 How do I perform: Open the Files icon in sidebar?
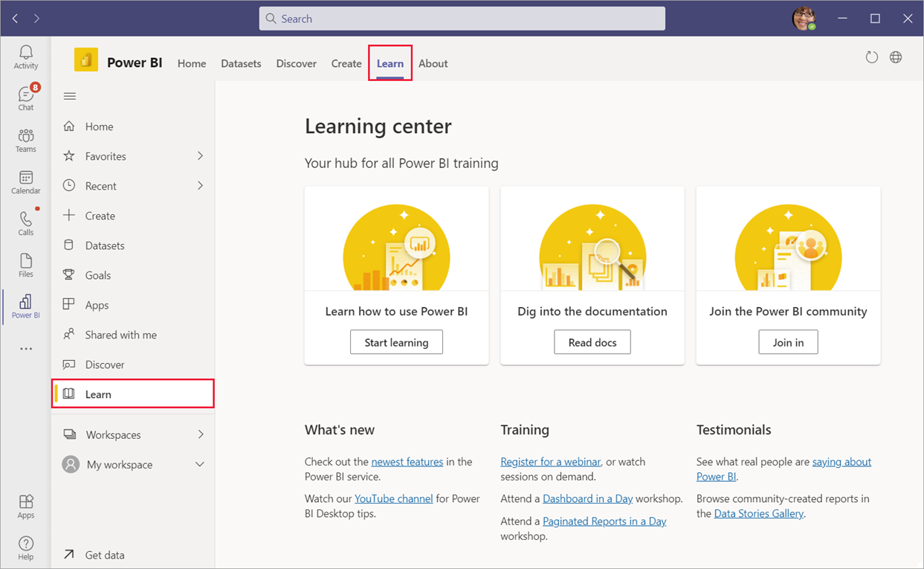coord(26,265)
